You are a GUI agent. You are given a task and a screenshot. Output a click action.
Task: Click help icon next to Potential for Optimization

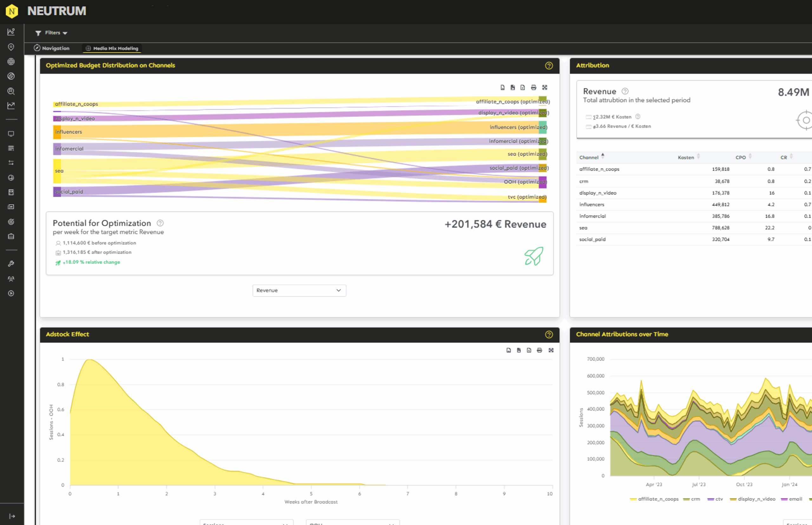[x=160, y=223]
